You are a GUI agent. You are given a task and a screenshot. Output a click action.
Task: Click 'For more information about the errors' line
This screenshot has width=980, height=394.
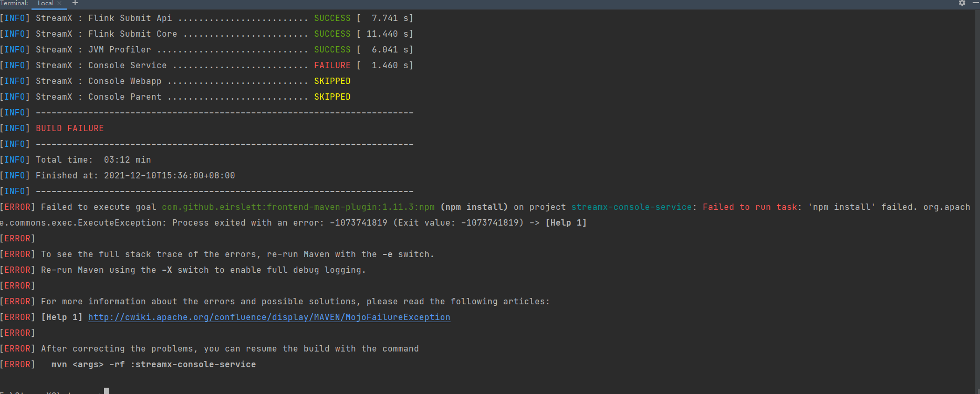[x=295, y=302]
